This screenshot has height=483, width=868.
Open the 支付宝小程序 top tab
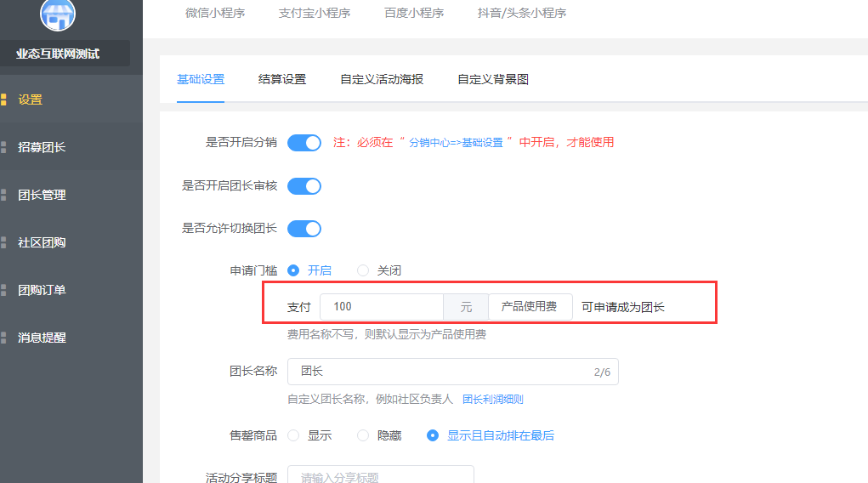[315, 14]
